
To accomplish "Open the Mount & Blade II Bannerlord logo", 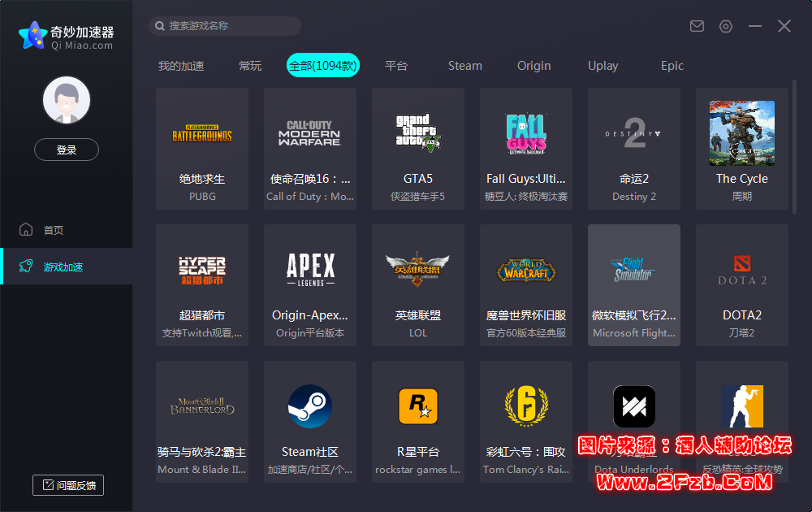I will point(202,406).
